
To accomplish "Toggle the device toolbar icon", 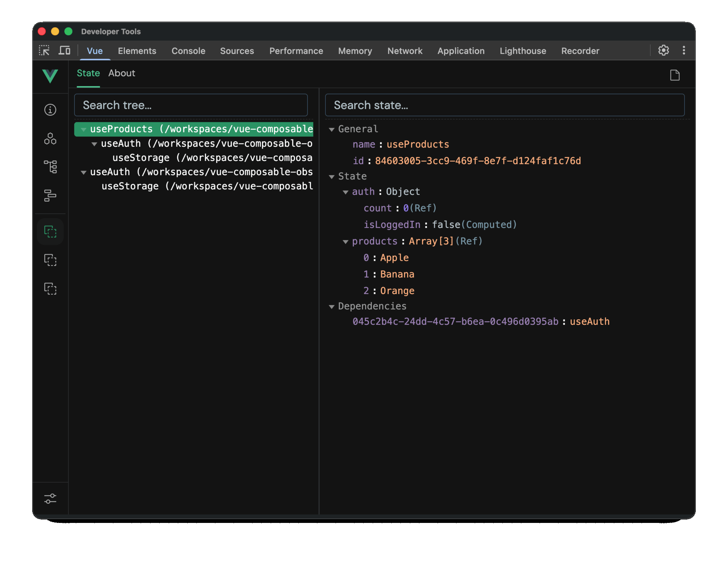I will coord(64,50).
